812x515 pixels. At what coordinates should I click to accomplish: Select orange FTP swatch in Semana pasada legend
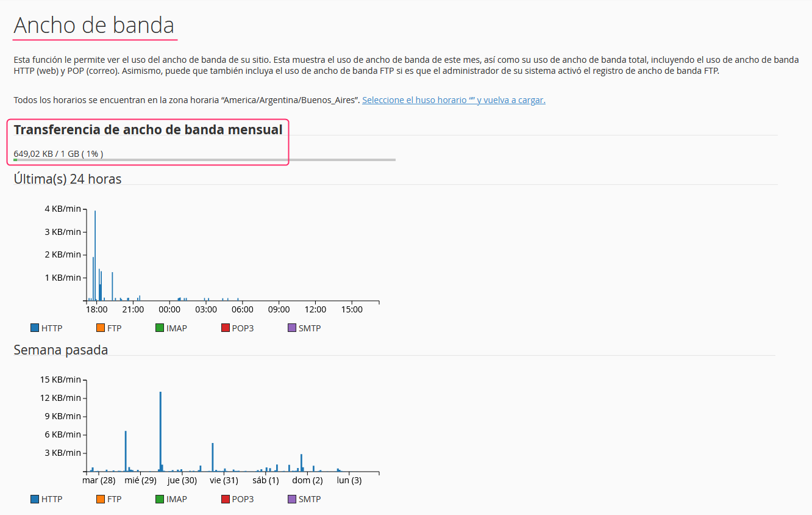coord(101,499)
